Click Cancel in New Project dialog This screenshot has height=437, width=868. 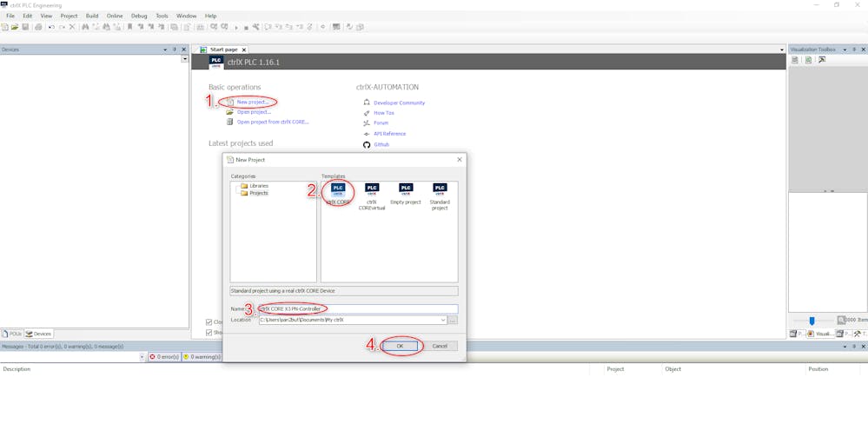point(440,346)
